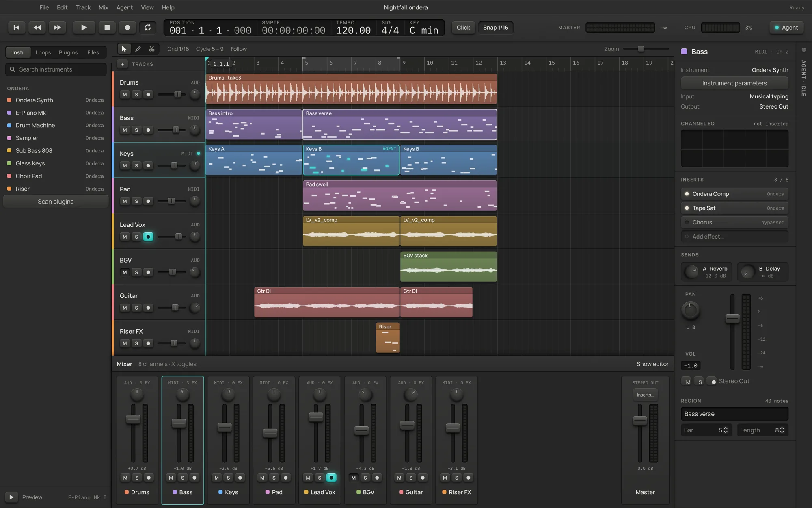Unmute the BGV track
The image size is (812, 508).
tap(125, 272)
